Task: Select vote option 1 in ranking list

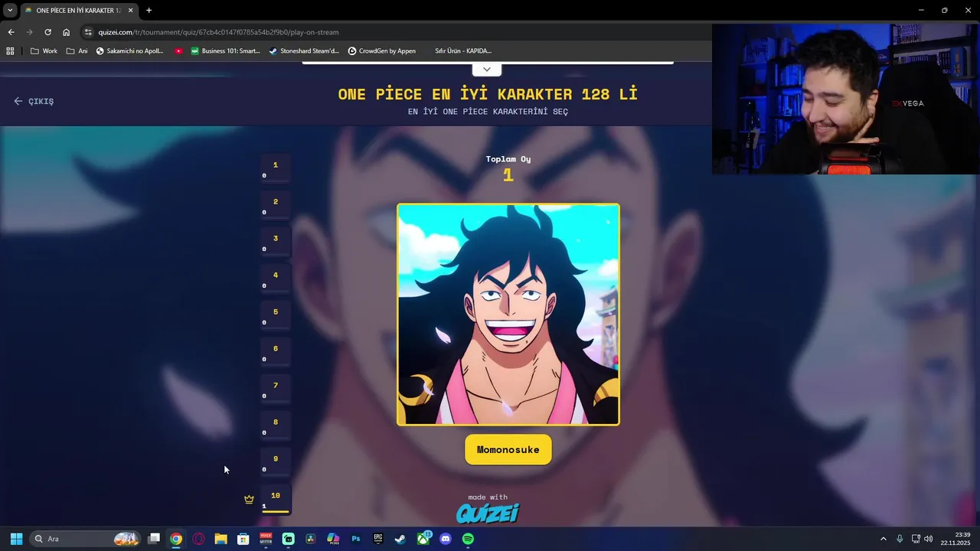Action: click(276, 168)
